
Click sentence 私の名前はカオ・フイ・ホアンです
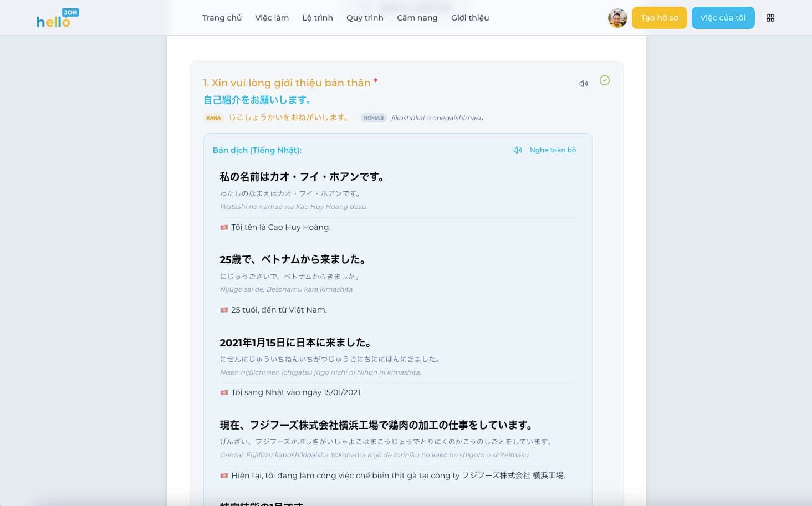tap(302, 177)
